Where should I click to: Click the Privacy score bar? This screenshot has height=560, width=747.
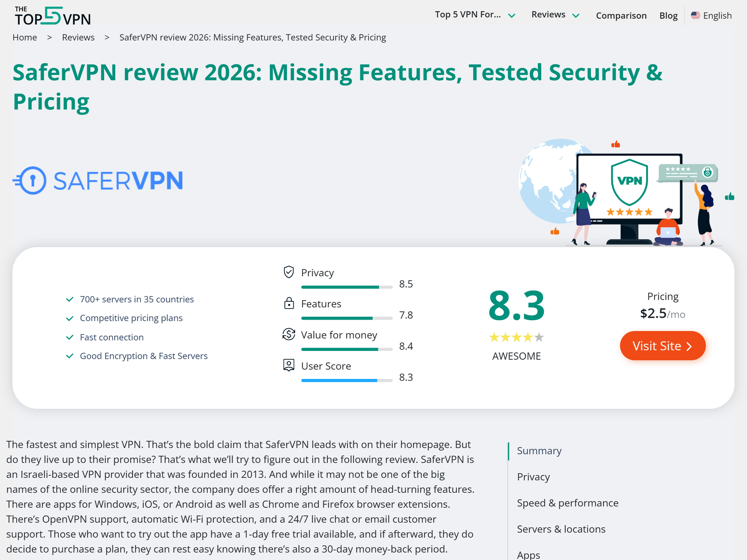pyautogui.click(x=347, y=287)
